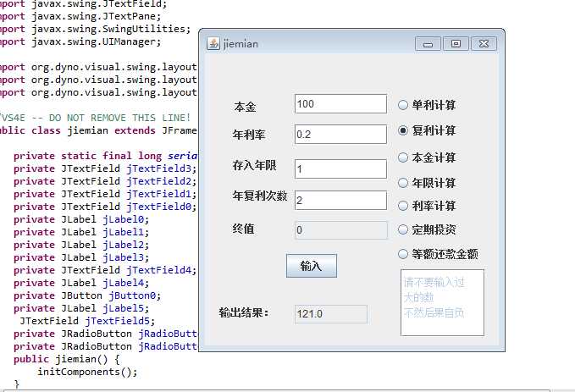575x392 pixels.
Task: Click the 存入年限 input field
Action: 340,168
